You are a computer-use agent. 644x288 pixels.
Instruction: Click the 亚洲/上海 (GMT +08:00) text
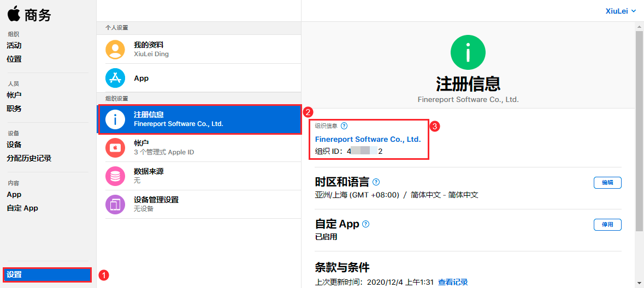click(x=357, y=195)
